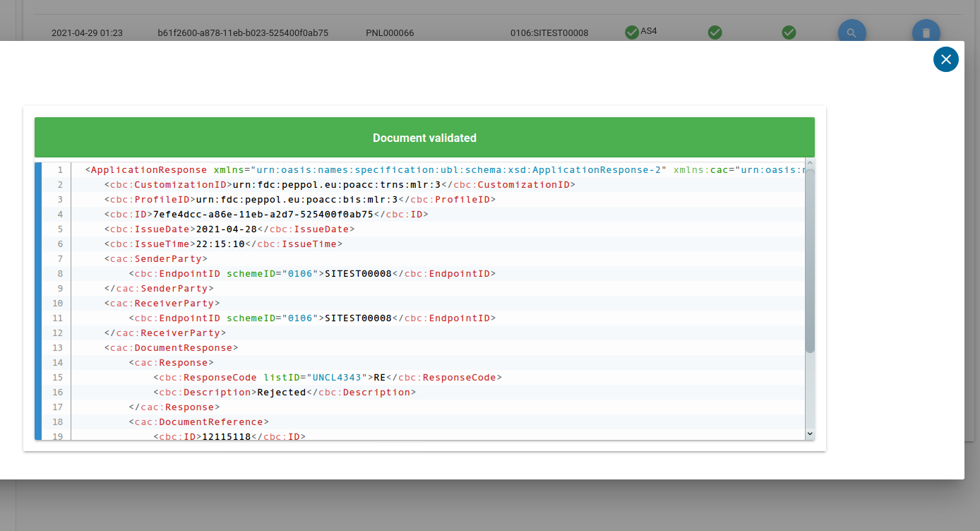The height and width of the screenshot is (531, 980).
Task: Click the green check icon beside AS4
Action: 632,32
